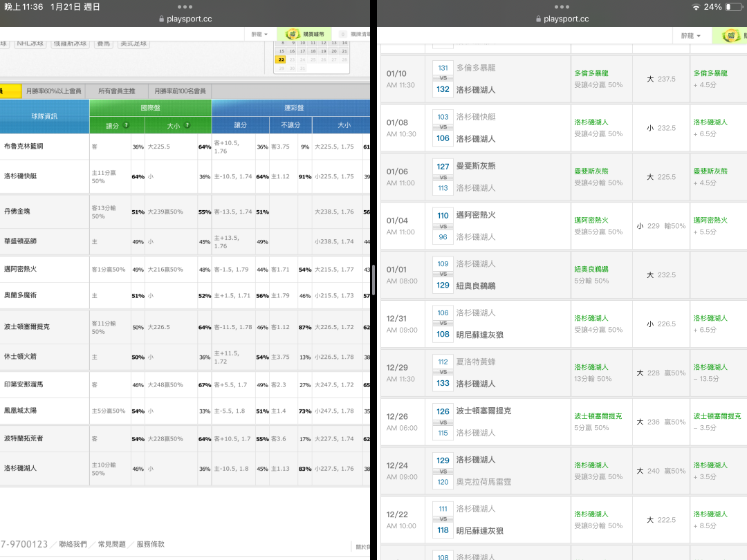Tap the Wi-Fi status icon
Viewport: 747px width, 560px height.
point(696,7)
